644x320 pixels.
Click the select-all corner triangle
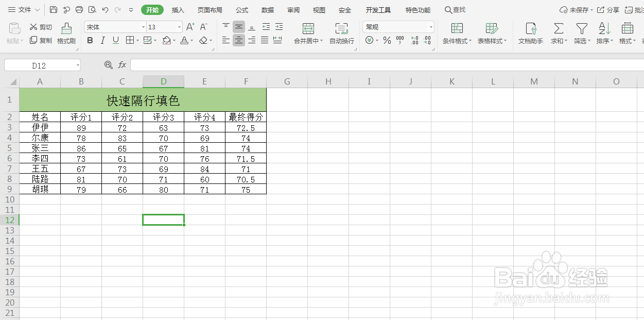[13, 82]
